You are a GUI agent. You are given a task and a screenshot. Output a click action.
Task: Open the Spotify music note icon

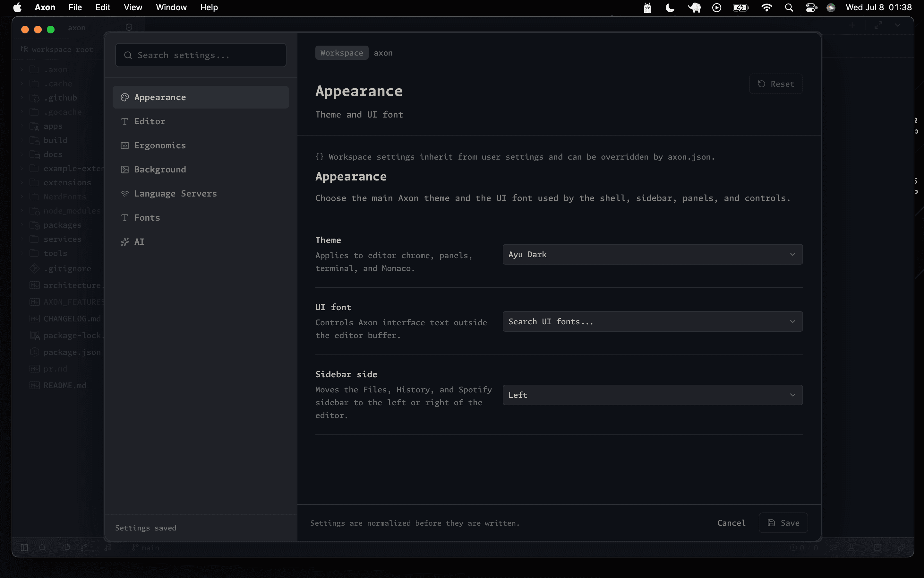click(x=108, y=547)
